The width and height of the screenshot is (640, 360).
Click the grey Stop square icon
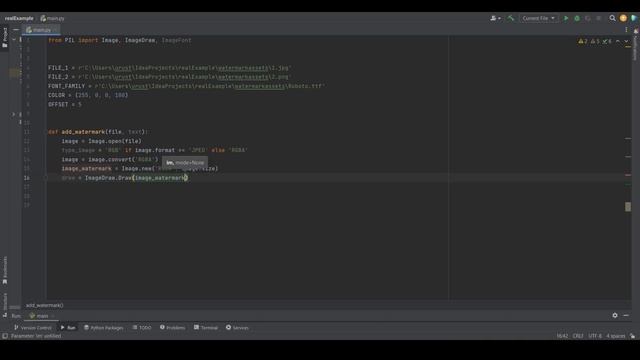click(598, 18)
